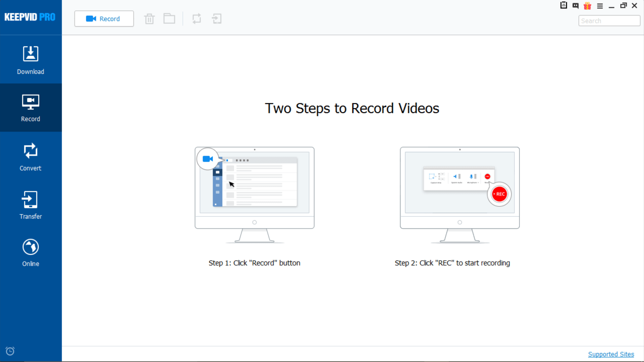644x362 pixels.
Task: Click the delete/trash toolbar icon
Action: click(149, 18)
